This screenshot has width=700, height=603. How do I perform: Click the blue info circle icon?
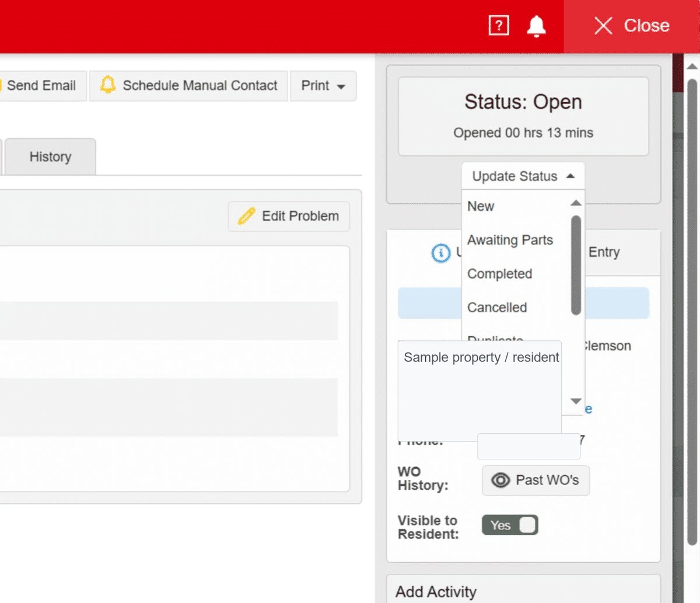click(x=441, y=253)
